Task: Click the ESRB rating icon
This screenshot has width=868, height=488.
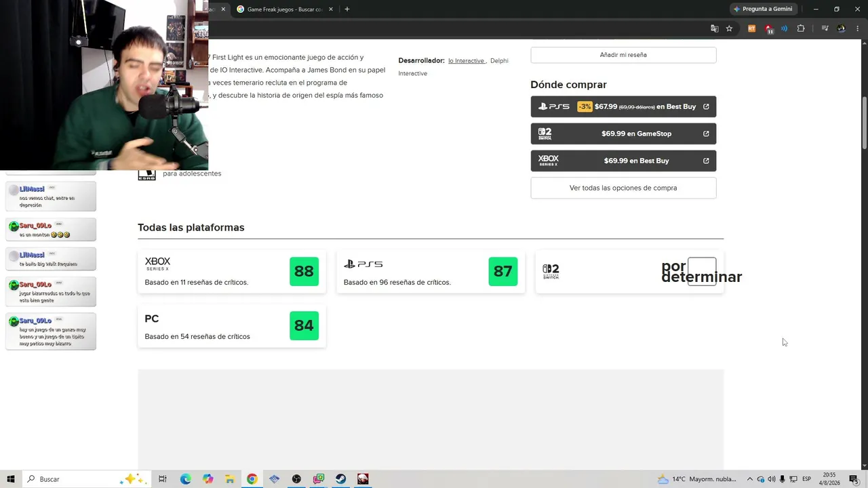Action: pos(146,174)
